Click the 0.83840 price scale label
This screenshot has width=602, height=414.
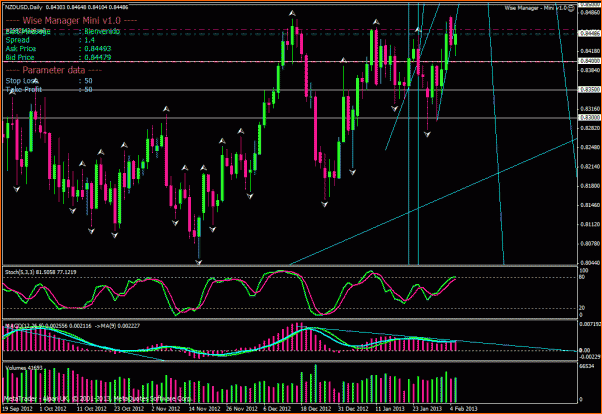(590, 70)
